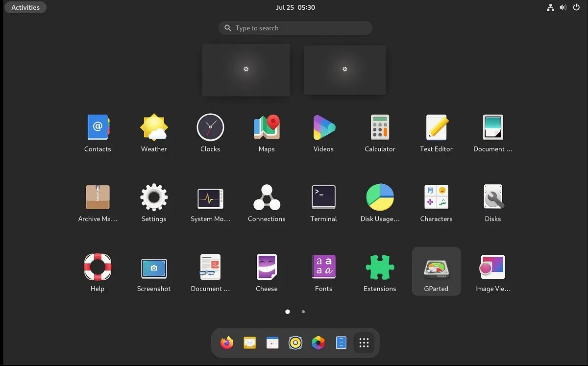Open the date and time menu
The width and height of the screenshot is (588, 366).
point(295,7)
